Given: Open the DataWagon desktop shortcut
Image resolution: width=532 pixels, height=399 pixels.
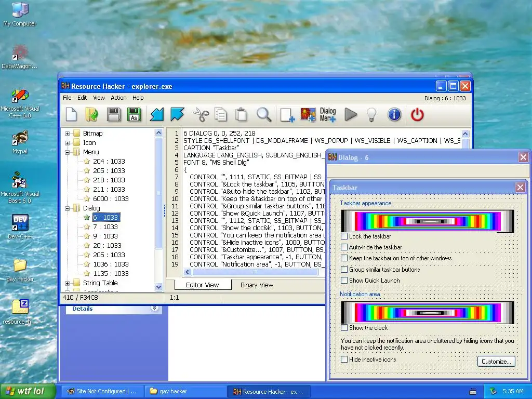Looking at the screenshot, I should coord(20,57).
